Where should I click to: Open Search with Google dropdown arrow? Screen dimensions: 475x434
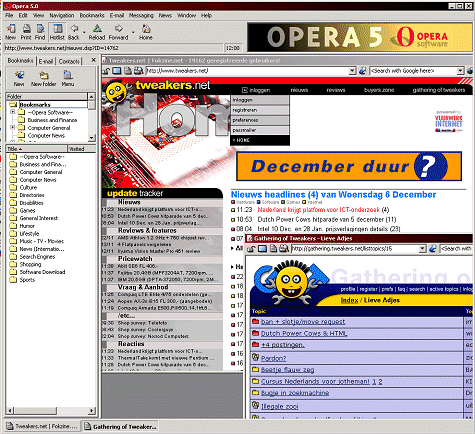click(x=460, y=71)
